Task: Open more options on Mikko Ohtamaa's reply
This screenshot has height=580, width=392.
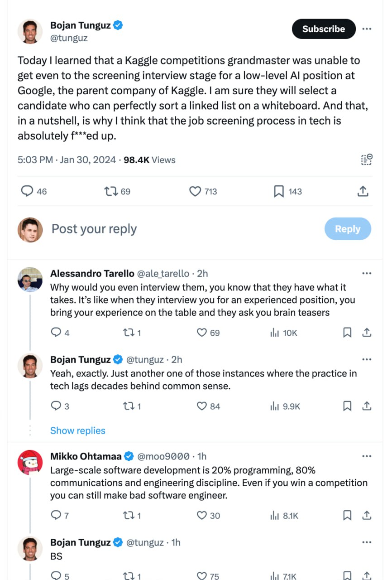Action: [x=367, y=456]
